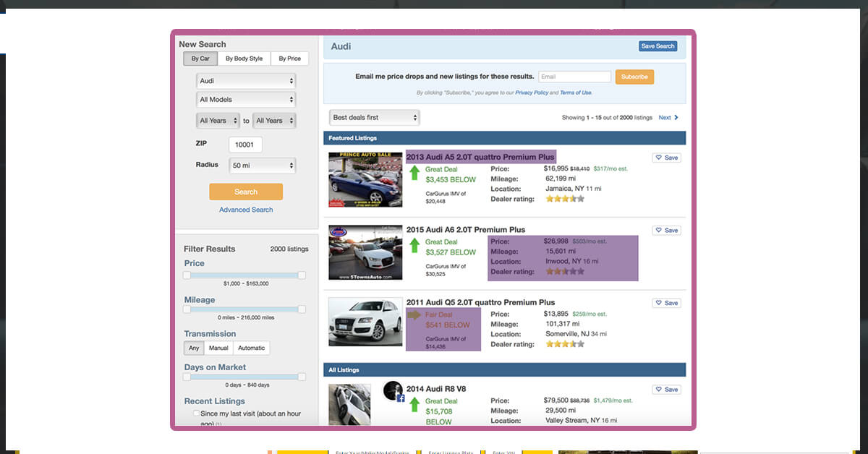Click green up arrow on Audi A6 listing
The width and height of the screenshot is (868, 454).
[x=414, y=246]
